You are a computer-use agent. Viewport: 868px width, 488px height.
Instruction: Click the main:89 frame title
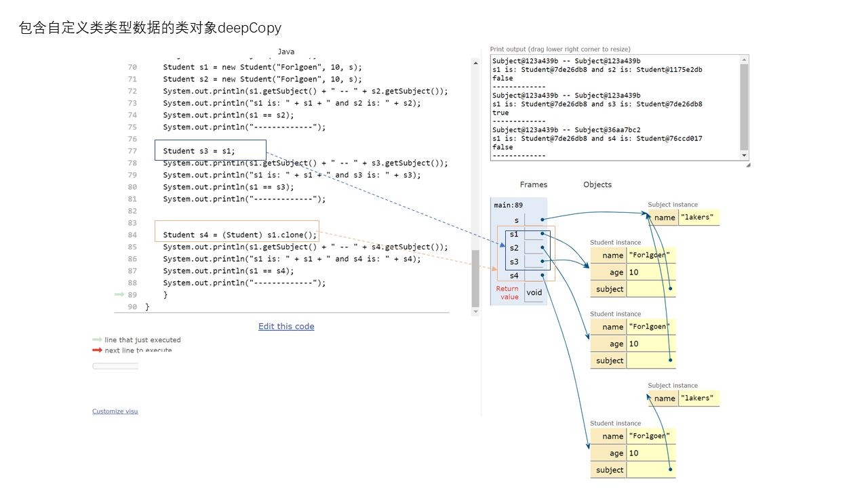[x=508, y=205]
